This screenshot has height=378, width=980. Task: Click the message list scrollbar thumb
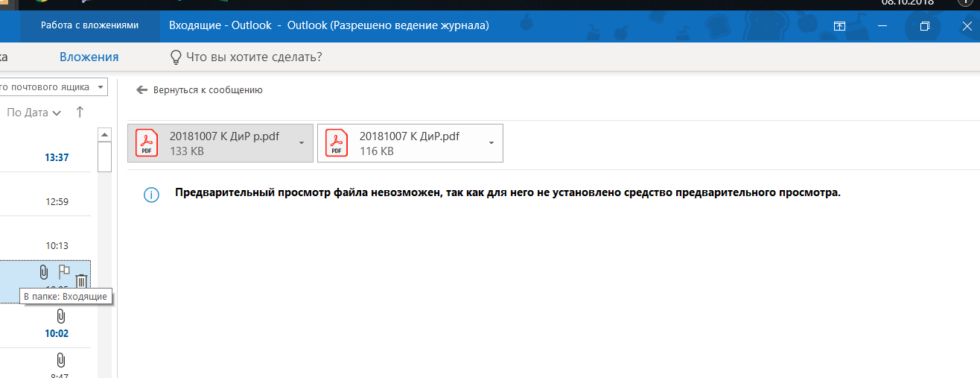(x=105, y=157)
